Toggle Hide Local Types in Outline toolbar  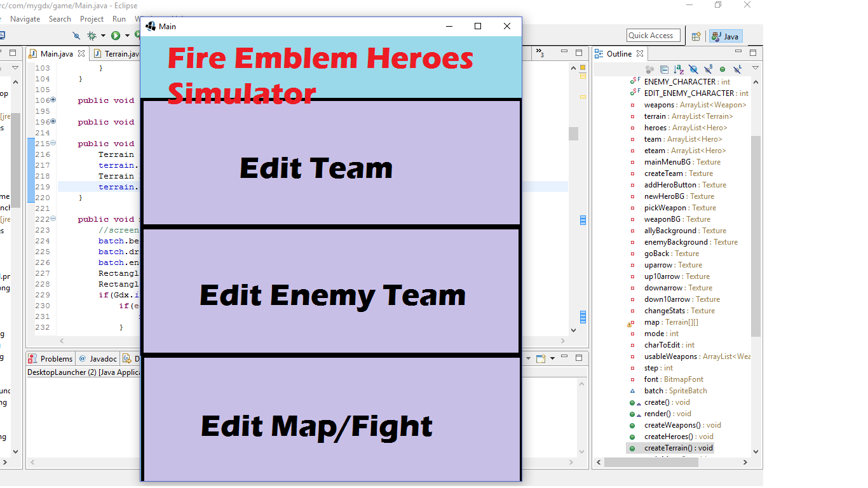[x=737, y=69]
